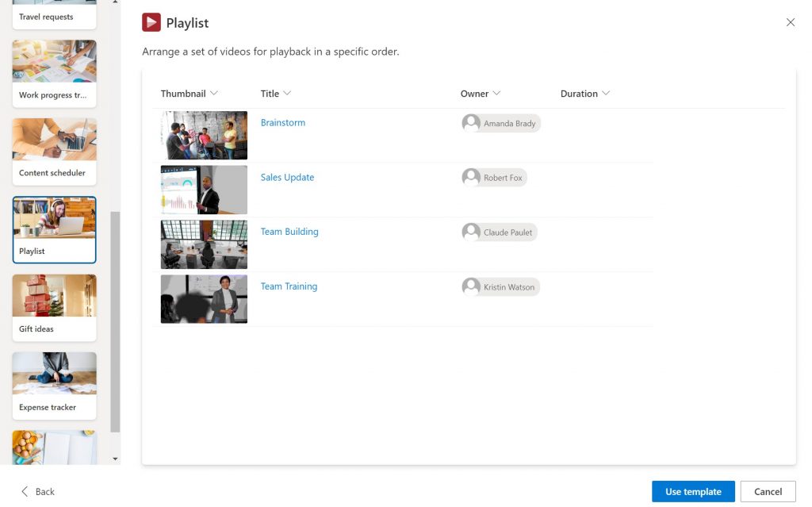The image size is (812, 507).
Task: Open the Team Training video link
Action: 289,286
